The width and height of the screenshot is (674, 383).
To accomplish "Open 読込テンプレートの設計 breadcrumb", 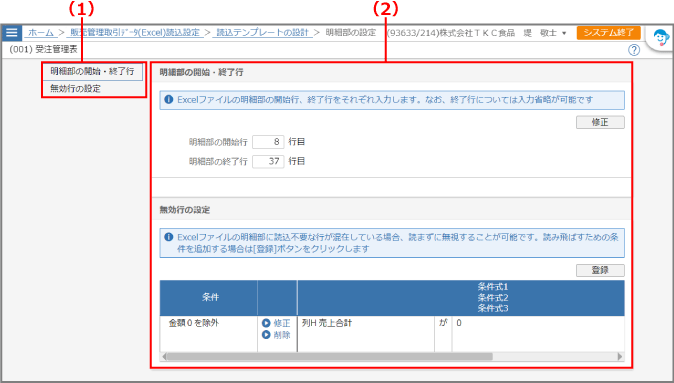I will click(x=262, y=33).
